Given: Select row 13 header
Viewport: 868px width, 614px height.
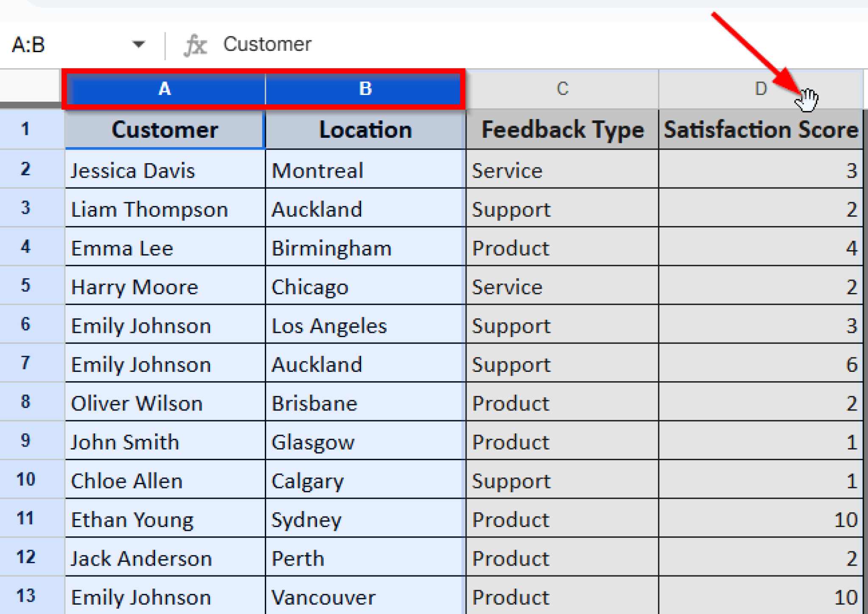Looking at the screenshot, I should click(x=25, y=596).
